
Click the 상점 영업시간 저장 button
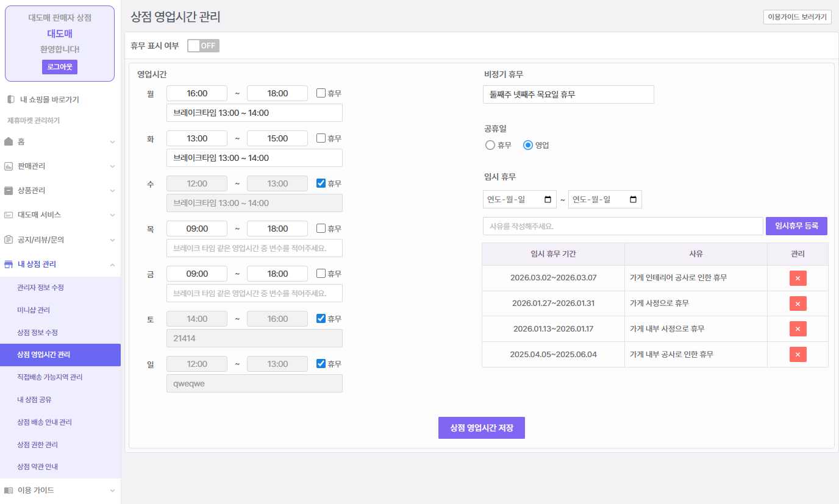[x=481, y=428]
